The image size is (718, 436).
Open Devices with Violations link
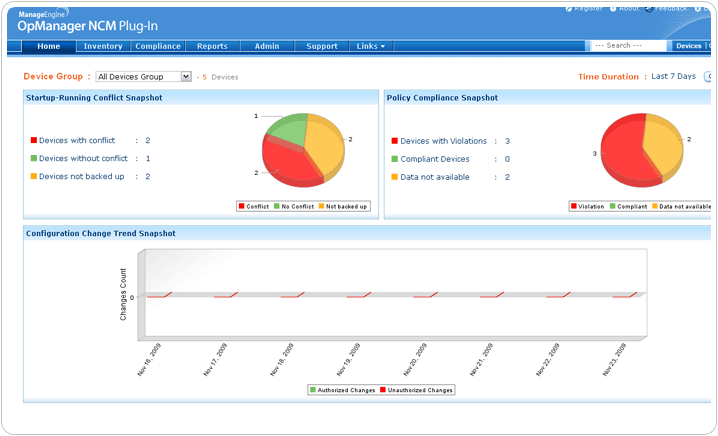point(442,141)
